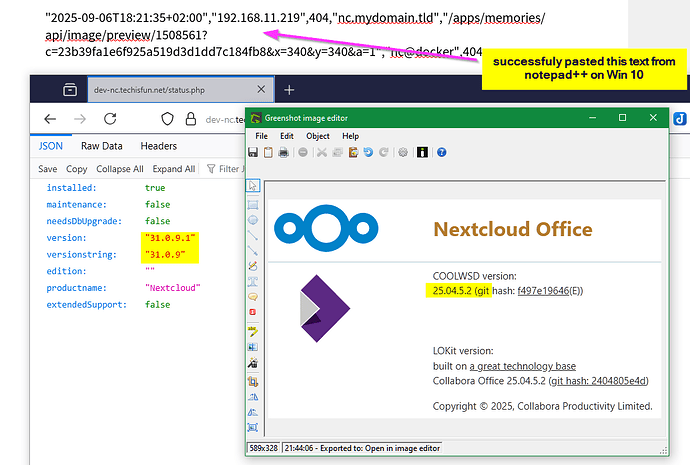The width and height of the screenshot is (690, 465).
Task: Select the Draw rectangle tool
Action: [253, 203]
